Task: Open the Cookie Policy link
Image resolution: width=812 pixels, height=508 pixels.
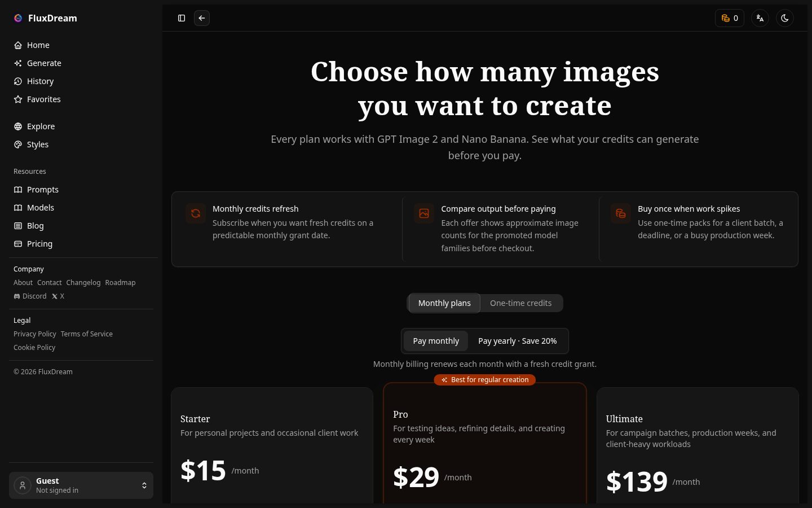Action: tap(34, 347)
